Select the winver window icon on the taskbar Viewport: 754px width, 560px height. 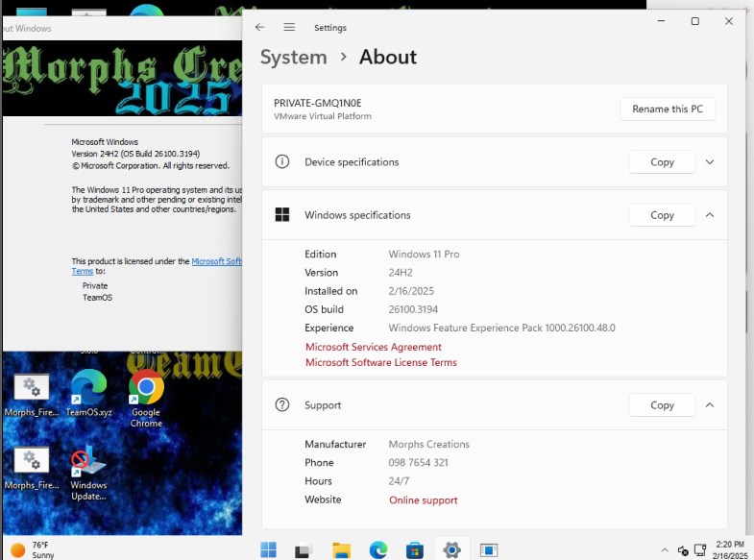[489, 549]
